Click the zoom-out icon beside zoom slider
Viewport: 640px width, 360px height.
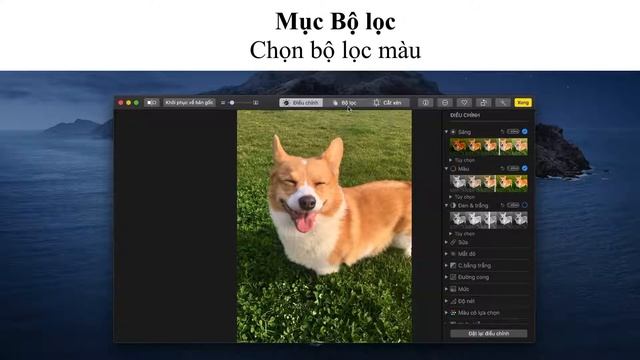coord(223,103)
